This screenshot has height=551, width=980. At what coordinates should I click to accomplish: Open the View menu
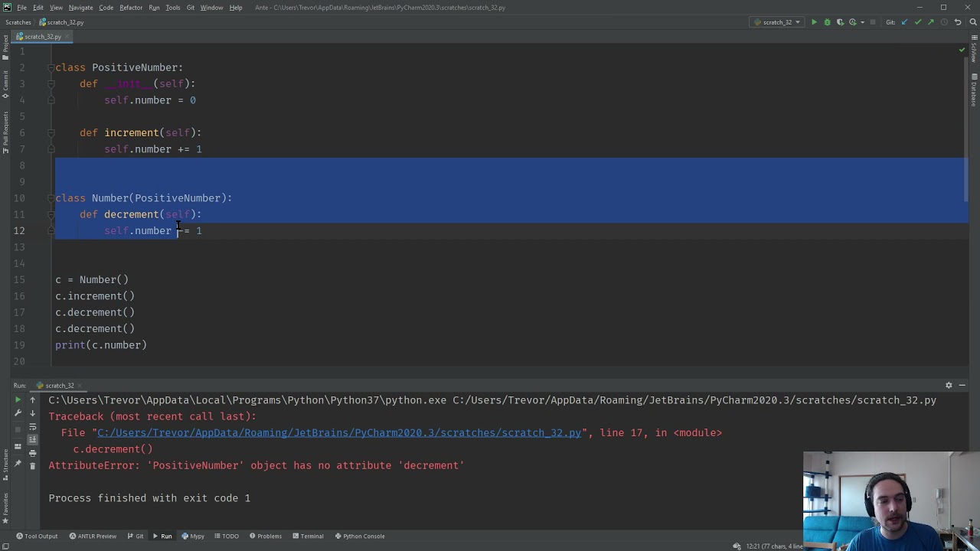(56, 8)
